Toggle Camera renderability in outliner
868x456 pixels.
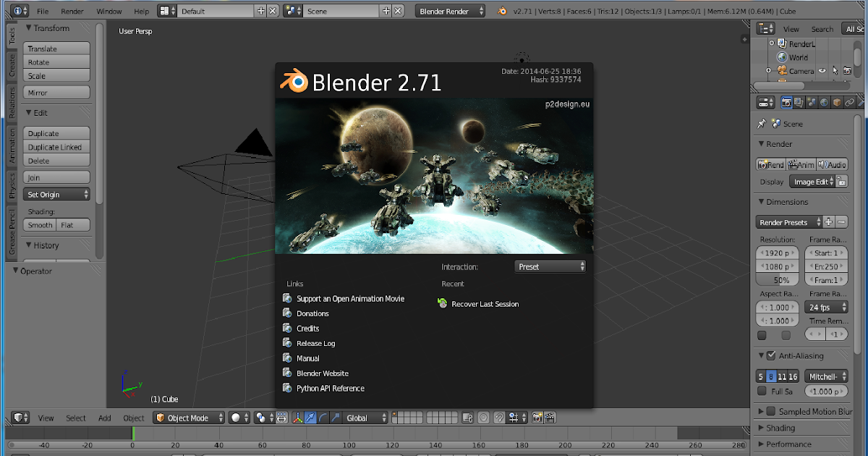coord(847,71)
